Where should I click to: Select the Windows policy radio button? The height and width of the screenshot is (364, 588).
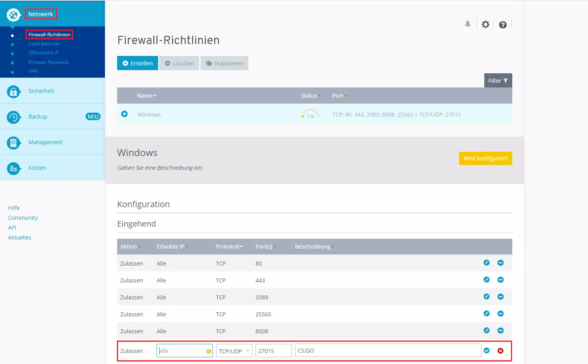(x=125, y=114)
